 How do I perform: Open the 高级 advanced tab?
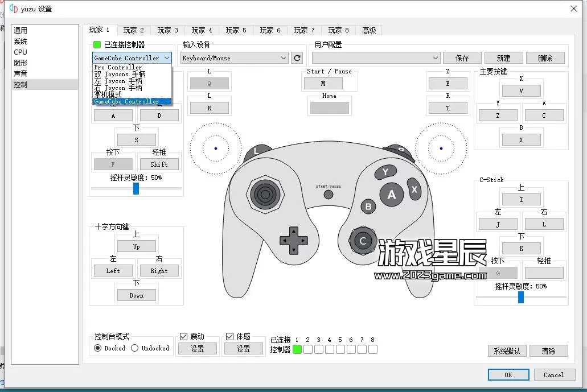coord(369,30)
